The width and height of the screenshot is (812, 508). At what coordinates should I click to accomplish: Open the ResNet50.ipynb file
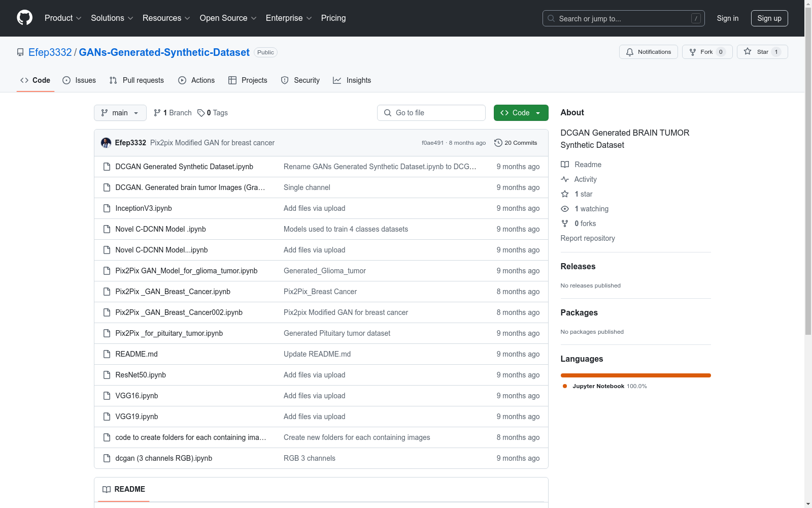click(x=141, y=375)
